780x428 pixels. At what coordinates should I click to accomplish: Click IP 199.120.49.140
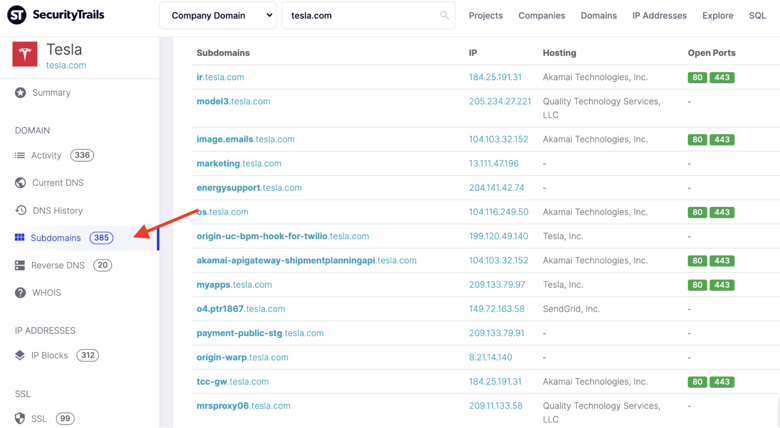[498, 236]
